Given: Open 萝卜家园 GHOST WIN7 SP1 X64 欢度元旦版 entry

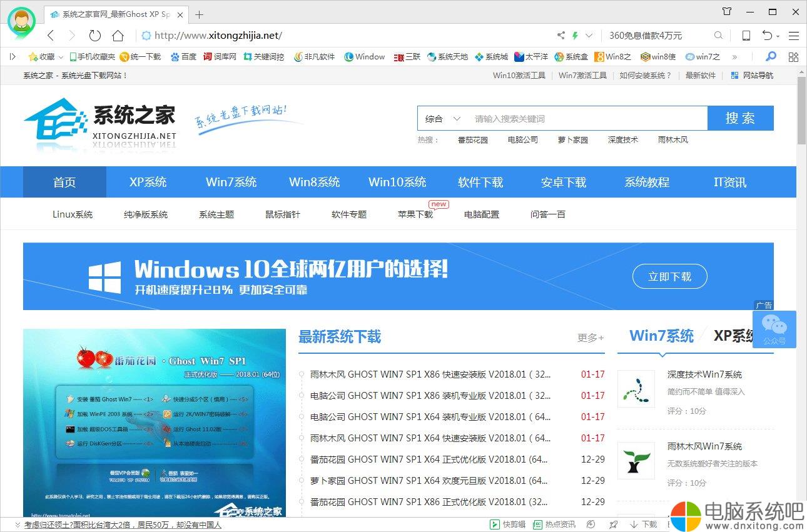Looking at the screenshot, I should pos(429,481).
